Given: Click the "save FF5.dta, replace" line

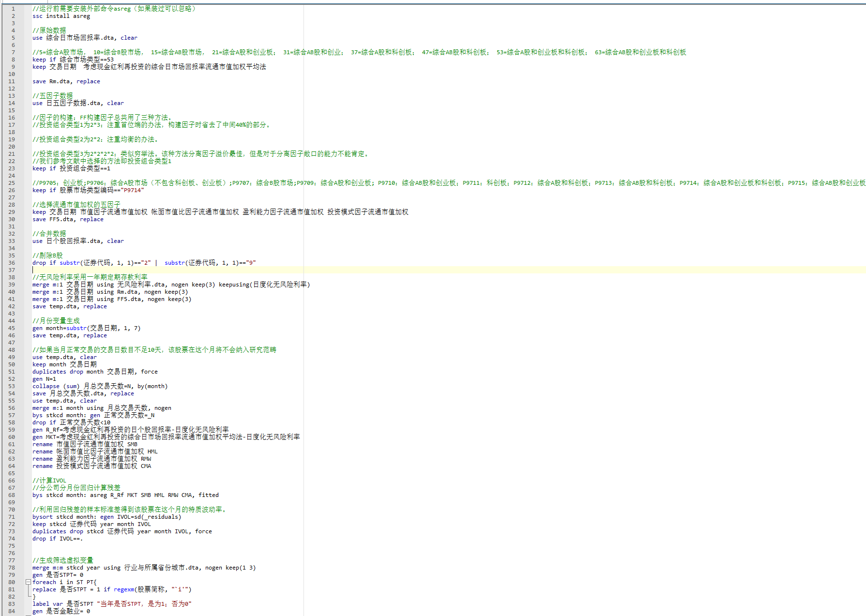Looking at the screenshot, I should coord(68,219).
